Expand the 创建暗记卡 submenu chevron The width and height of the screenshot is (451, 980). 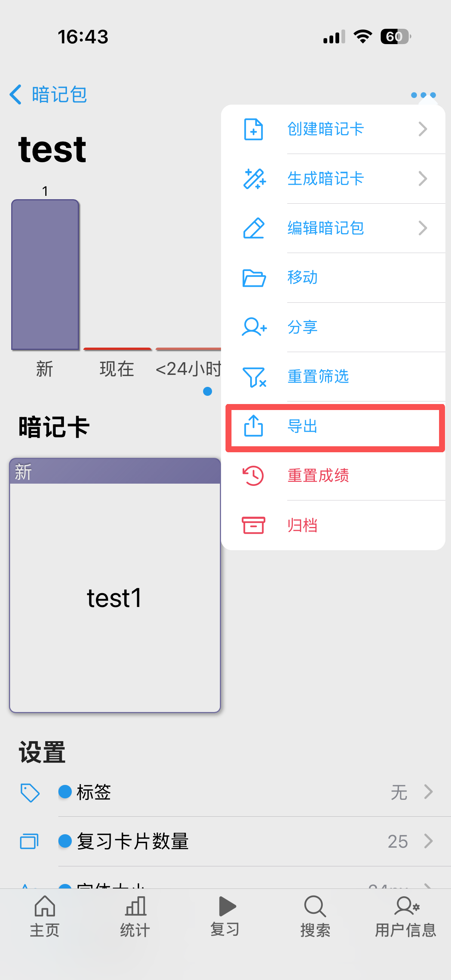[x=423, y=129]
